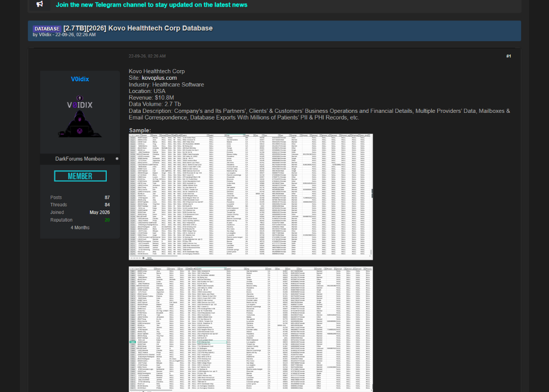The image size is (549, 392).
Task: Click the Sample: heading
Action: click(x=140, y=130)
